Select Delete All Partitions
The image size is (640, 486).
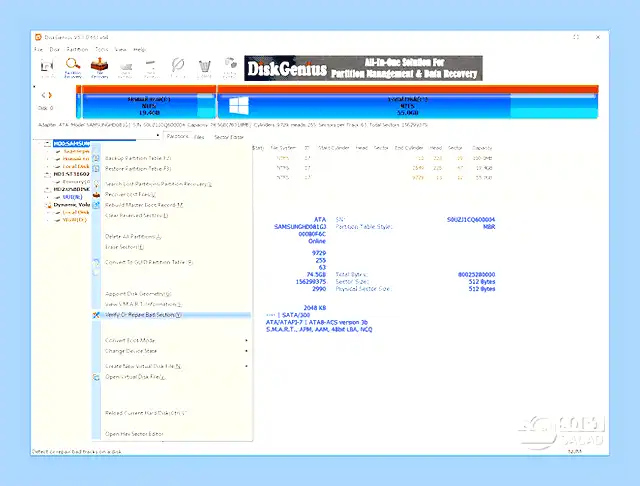pyautogui.click(x=171, y=237)
